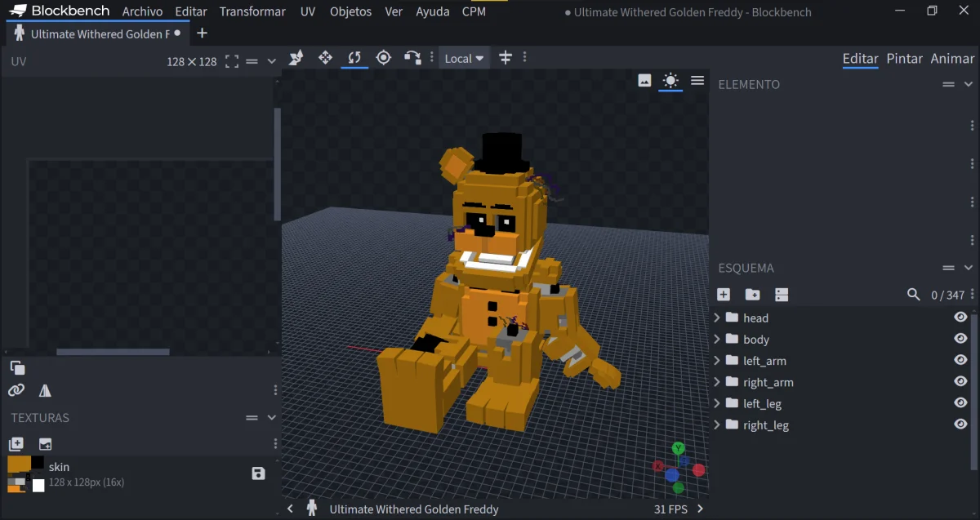This screenshot has height=520, width=980.
Task: Open the viewport background image icon
Action: point(644,80)
